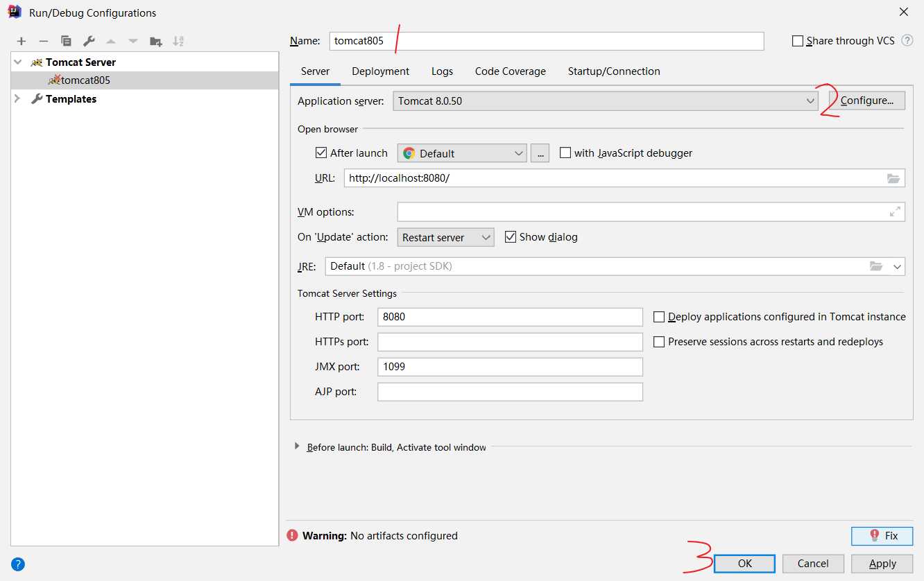Image resolution: width=924 pixels, height=581 pixels.
Task: Browse URL folder icon
Action: click(x=893, y=178)
